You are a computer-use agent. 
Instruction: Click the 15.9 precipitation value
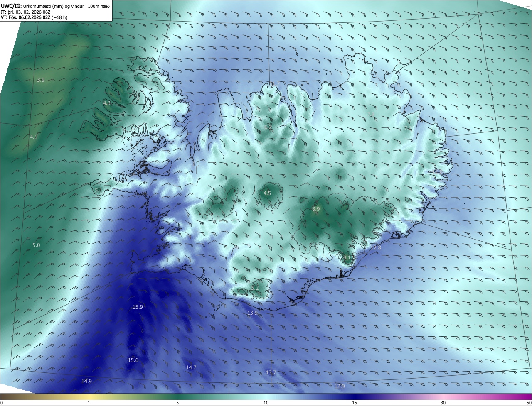pyautogui.click(x=138, y=307)
